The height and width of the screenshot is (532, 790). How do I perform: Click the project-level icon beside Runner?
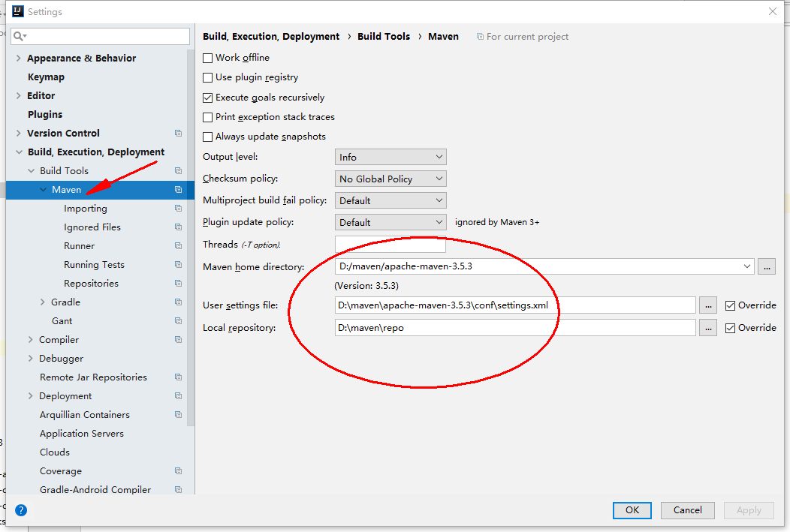(x=178, y=245)
